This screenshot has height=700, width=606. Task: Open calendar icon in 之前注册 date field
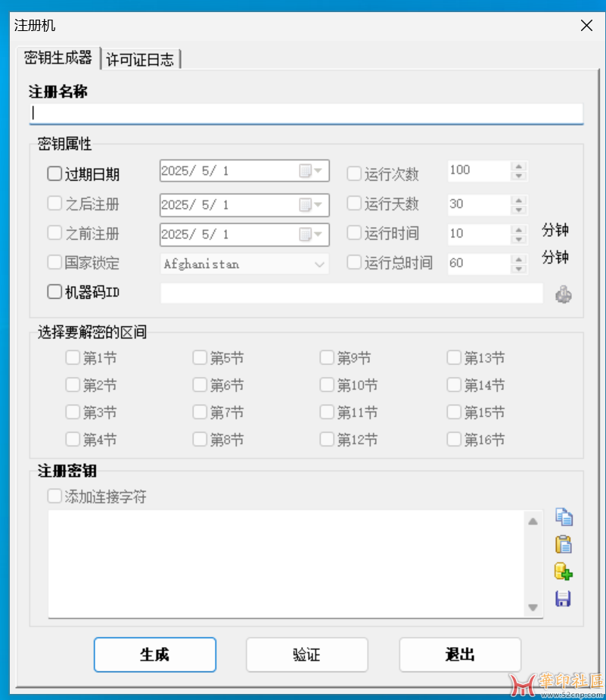coord(305,235)
